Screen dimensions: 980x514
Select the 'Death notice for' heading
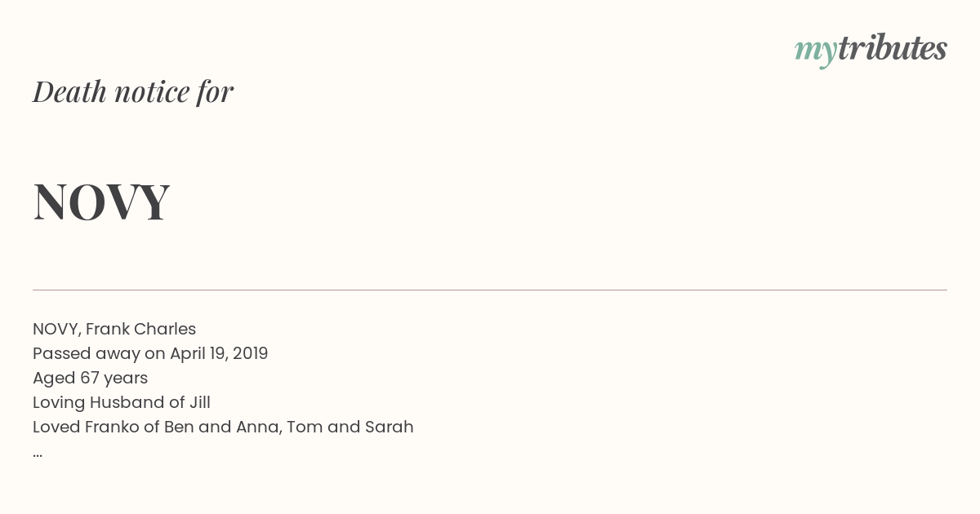(x=133, y=91)
